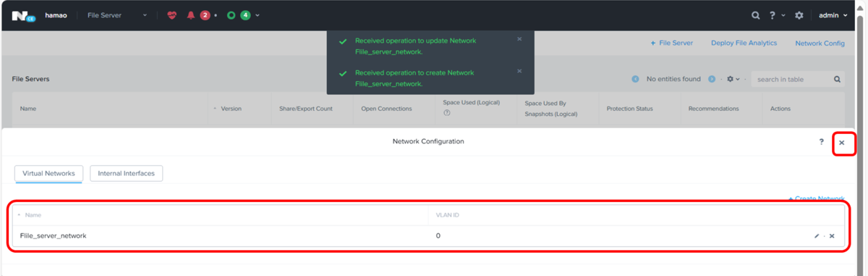Image resolution: width=868 pixels, height=276 pixels.
Task: Open the cluster health heart icon
Action: point(171,15)
